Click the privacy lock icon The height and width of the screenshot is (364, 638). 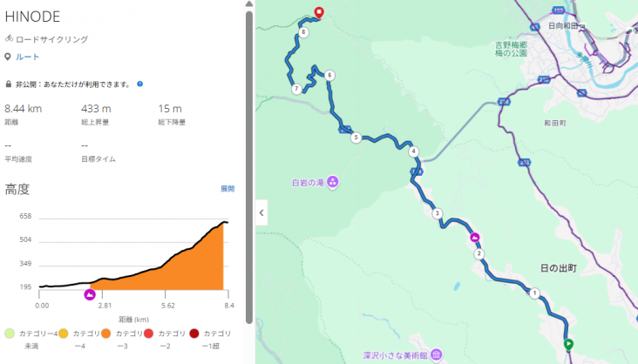9,84
